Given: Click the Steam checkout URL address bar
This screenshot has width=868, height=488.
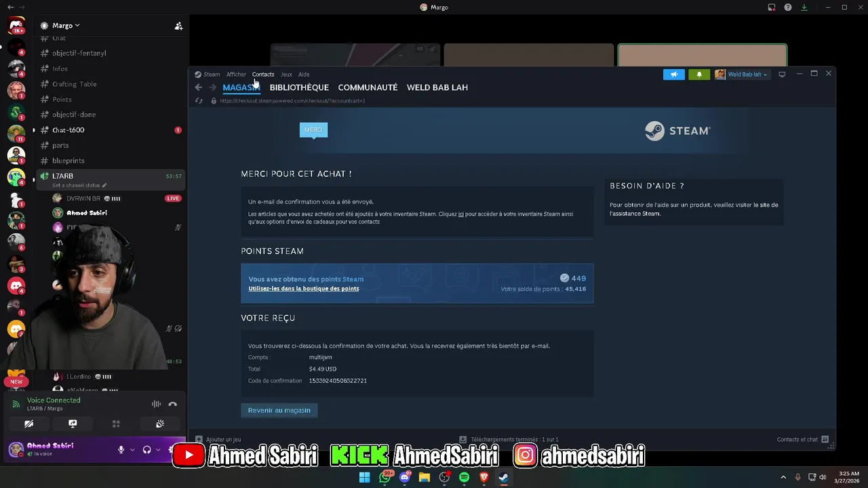Looking at the screenshot, I should 292,101.
